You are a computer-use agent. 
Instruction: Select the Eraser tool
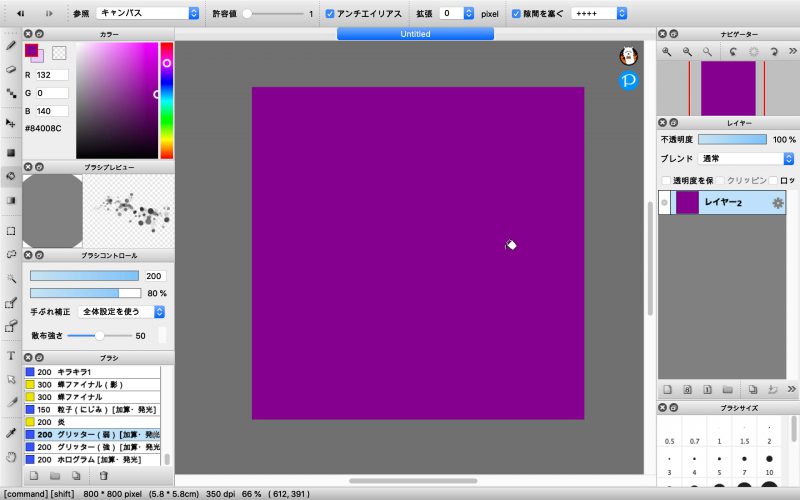click(10, 69)
